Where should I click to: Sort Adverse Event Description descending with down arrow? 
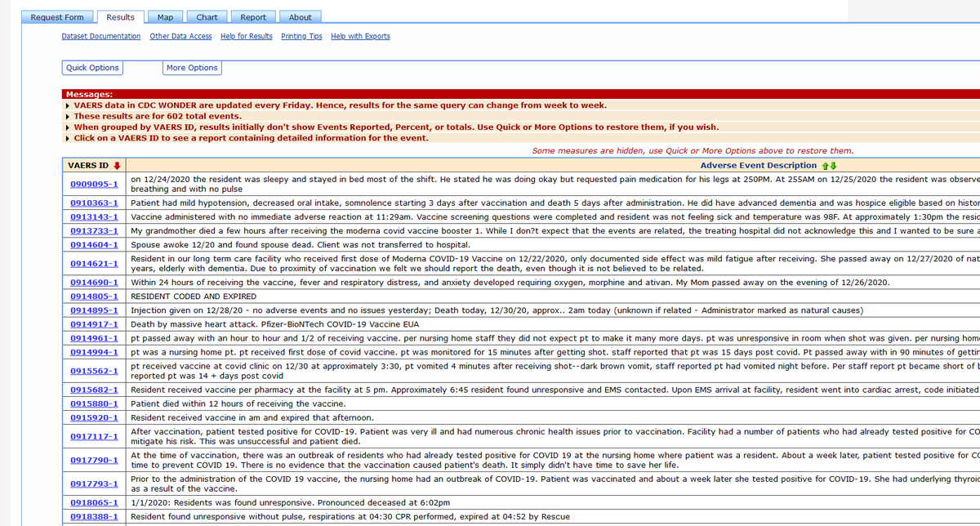833,165
